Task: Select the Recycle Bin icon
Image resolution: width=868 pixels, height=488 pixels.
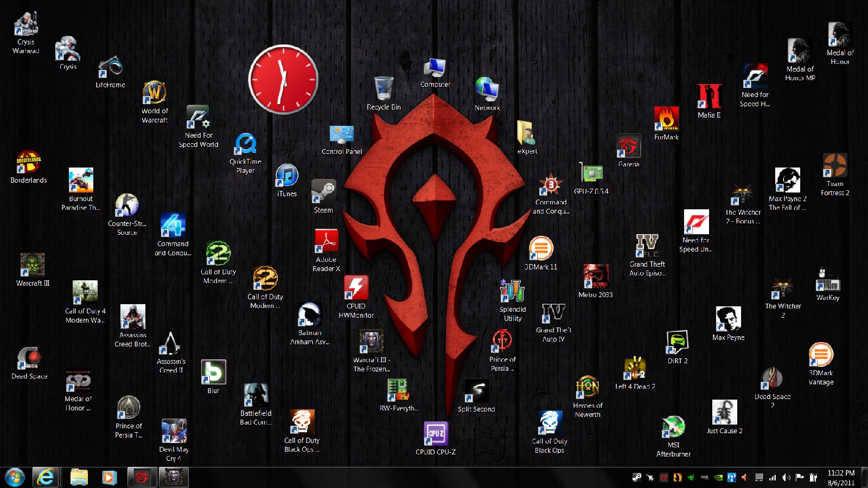Action: 384,93
